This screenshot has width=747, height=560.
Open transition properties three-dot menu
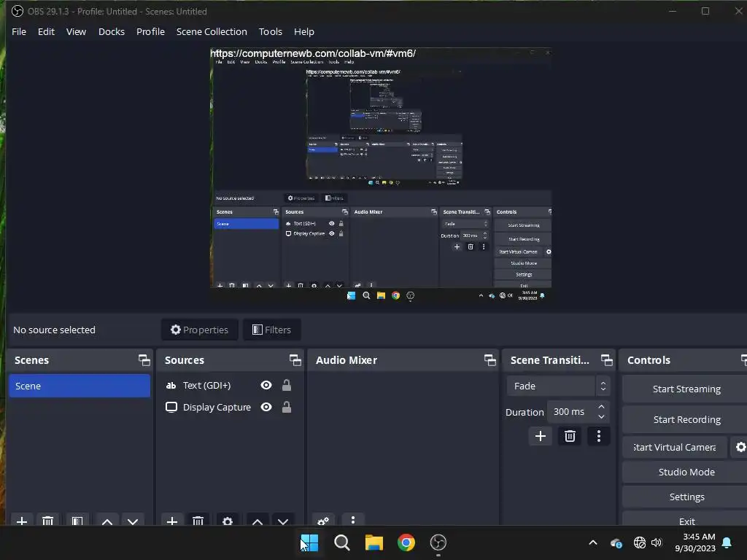[599, 436]
